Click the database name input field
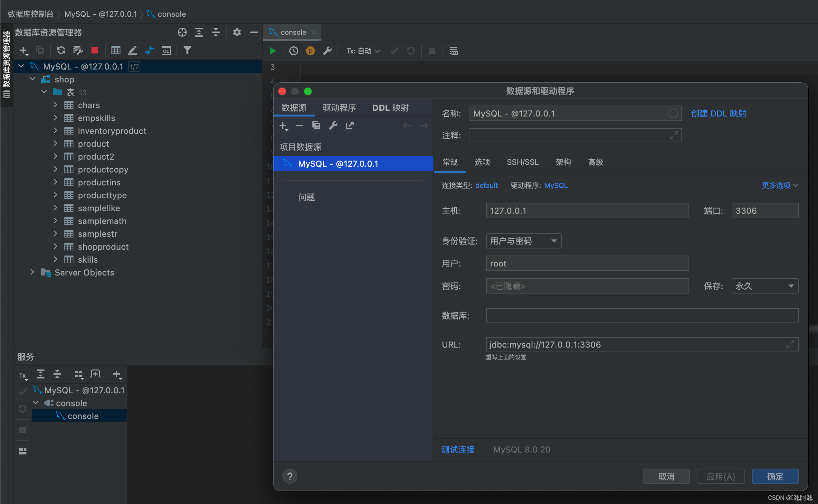The width and height of the screenshot is (818, 504). tap(642, 315)
